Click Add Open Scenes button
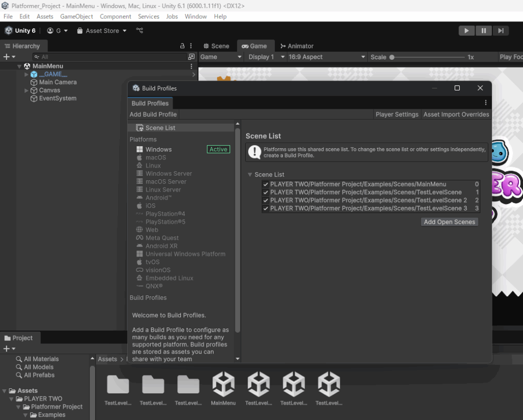 pyautogui.click(x=449, y=222)
